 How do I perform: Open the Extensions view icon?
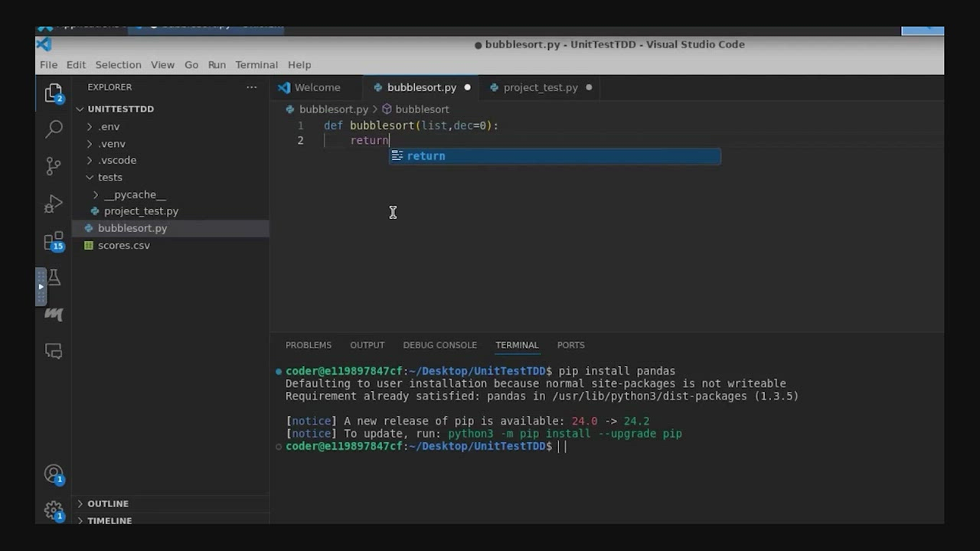tap(54, 242)
